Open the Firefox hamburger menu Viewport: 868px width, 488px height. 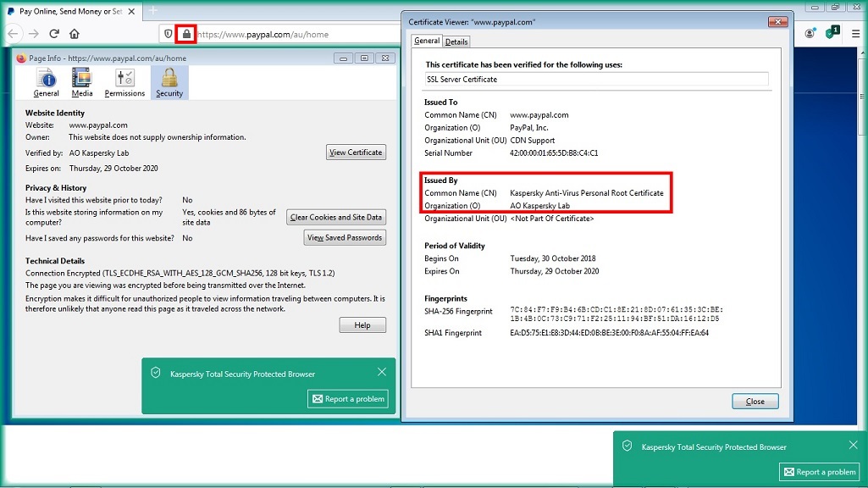coord(854,34)
